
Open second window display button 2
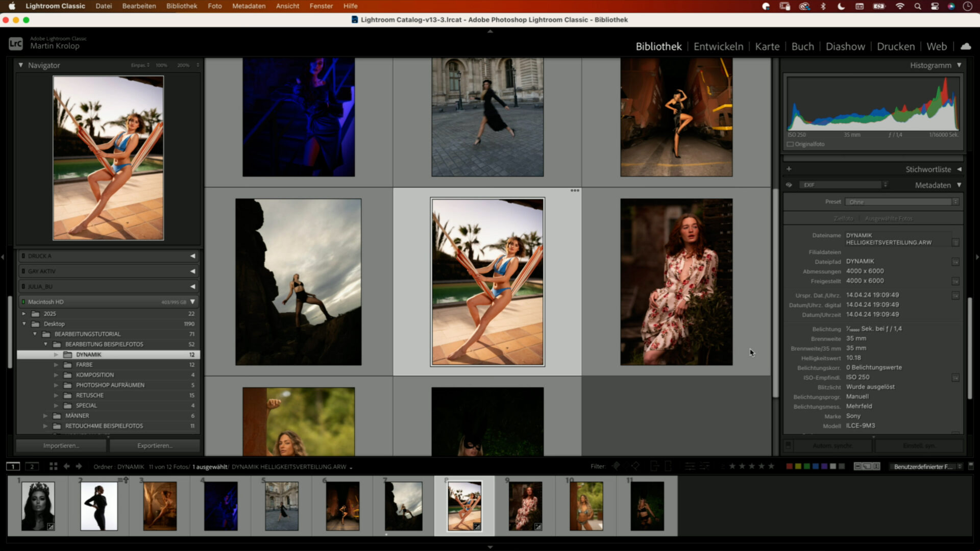click(x=32, y=466)
